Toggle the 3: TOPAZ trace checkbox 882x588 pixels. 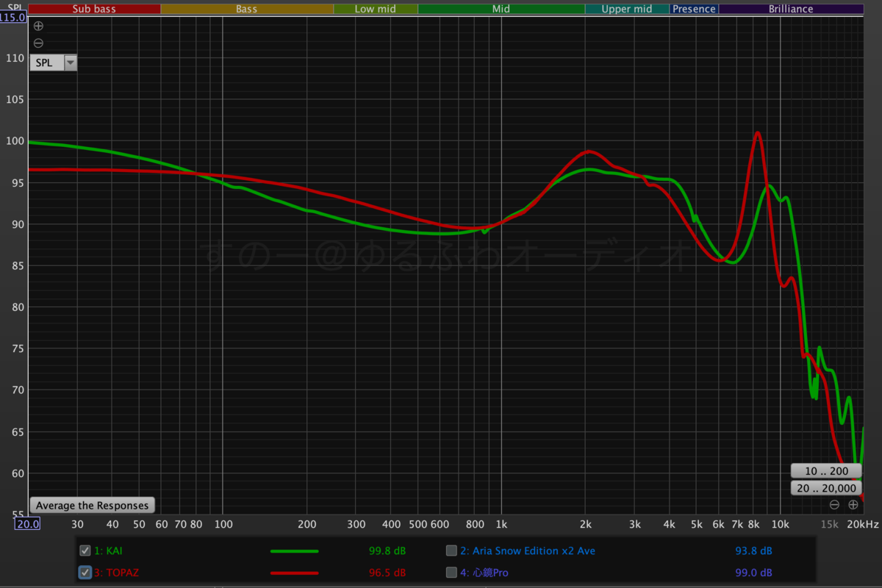pyautogui.click(x=85, y=573)
